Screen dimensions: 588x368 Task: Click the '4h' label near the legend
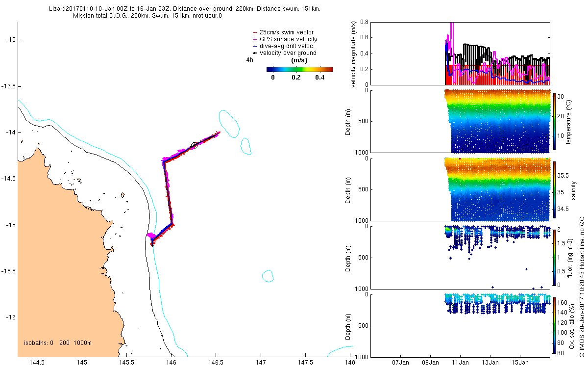[250, 60]
